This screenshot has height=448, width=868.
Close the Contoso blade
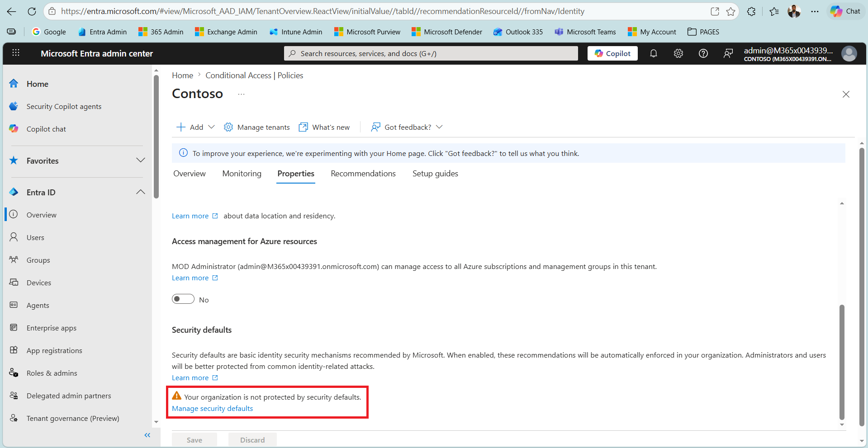tap(846, 94)
